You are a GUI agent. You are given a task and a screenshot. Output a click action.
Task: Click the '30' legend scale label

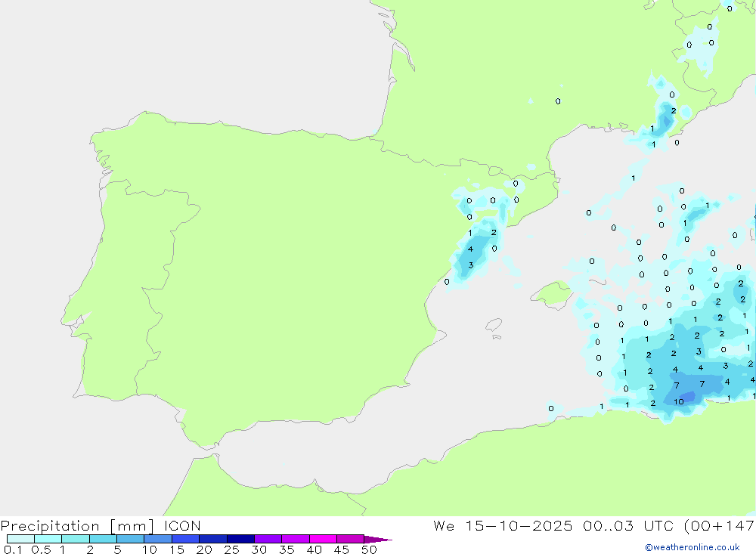coord(259,549)
